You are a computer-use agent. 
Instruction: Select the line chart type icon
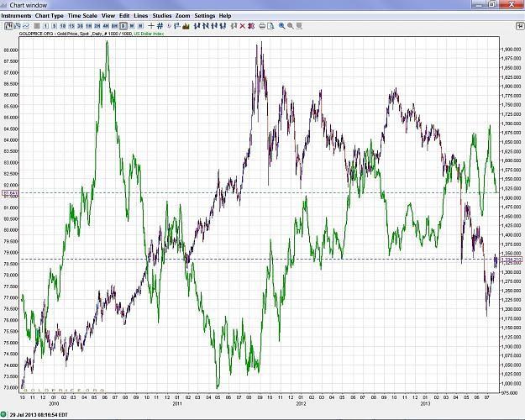click(x=26, y=26)
